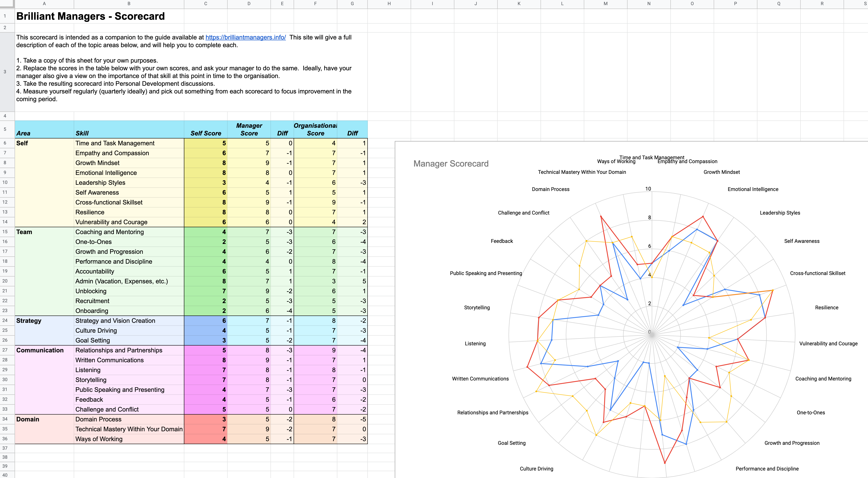Screen dimensions: 868x478
Task: Select the 'Domain Process' table cell
Action: [x=129, y=419]
